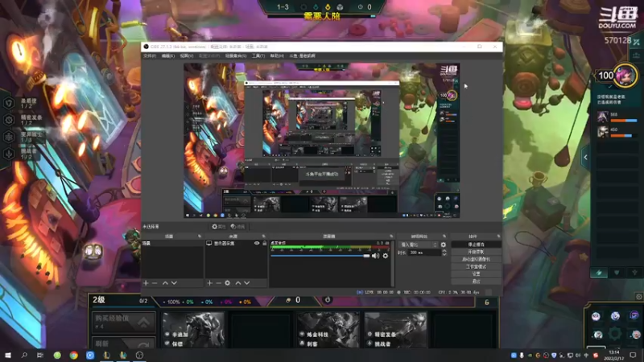This screenshot has width=644, height=362.
Task: Decrease transition duration with the down arrow
Action: 444,255
